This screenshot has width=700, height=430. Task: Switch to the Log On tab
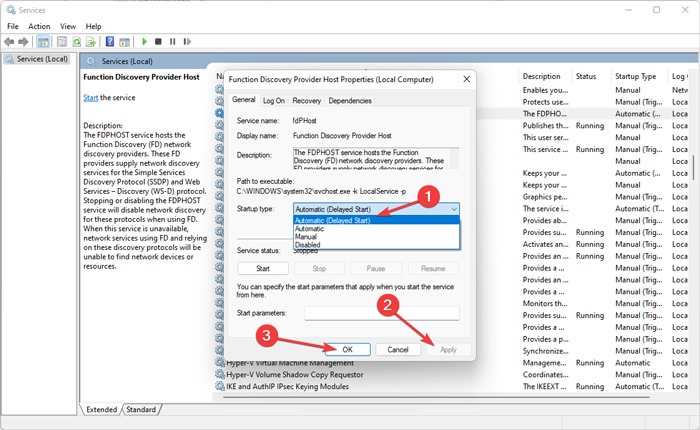(274, 101)
